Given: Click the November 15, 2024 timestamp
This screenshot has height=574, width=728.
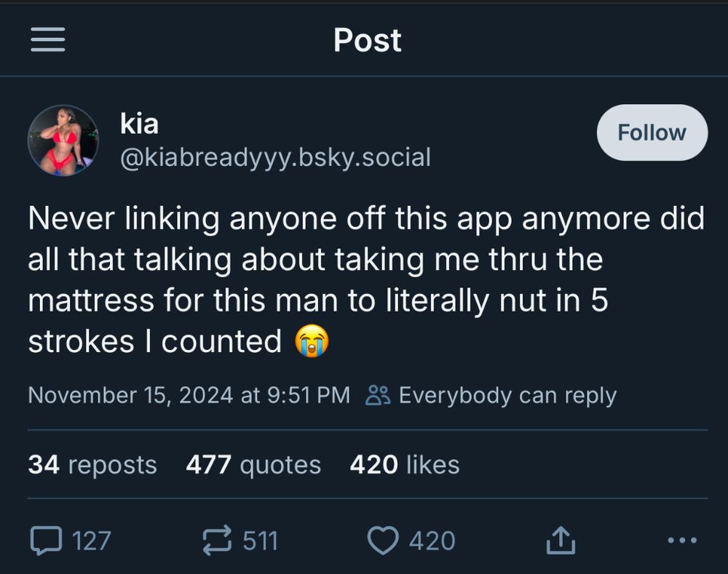Looking at the screenshot, I should 189,395.
